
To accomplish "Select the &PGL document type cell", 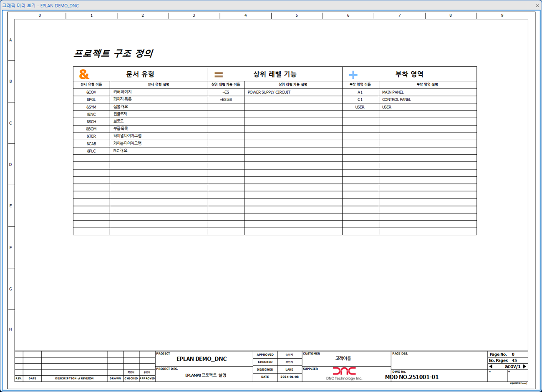I will coord(91,100).
